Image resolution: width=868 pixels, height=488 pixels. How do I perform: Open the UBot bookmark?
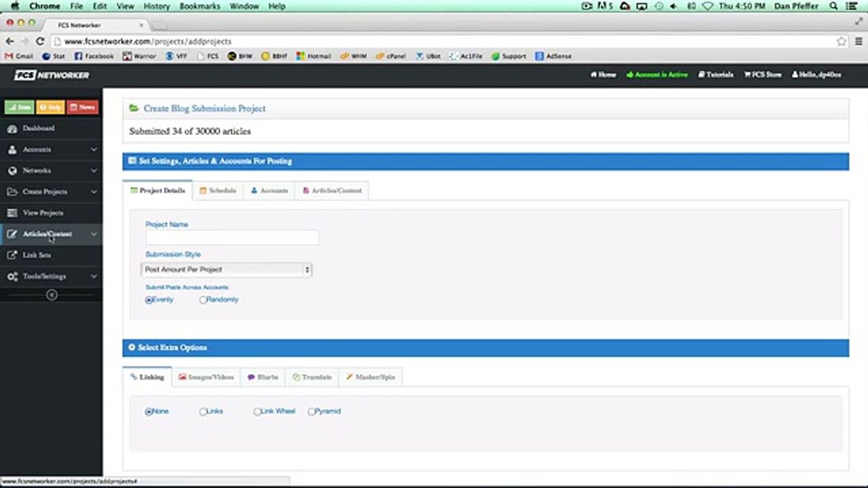tap(428, 56)
